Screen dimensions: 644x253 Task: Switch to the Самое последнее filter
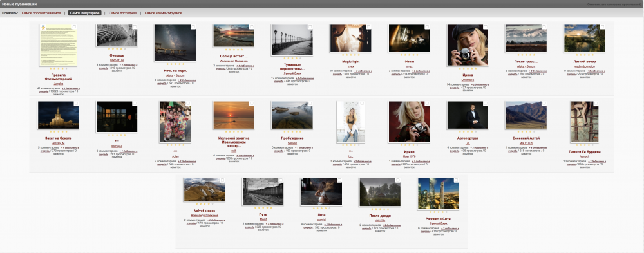pos(122,13)
